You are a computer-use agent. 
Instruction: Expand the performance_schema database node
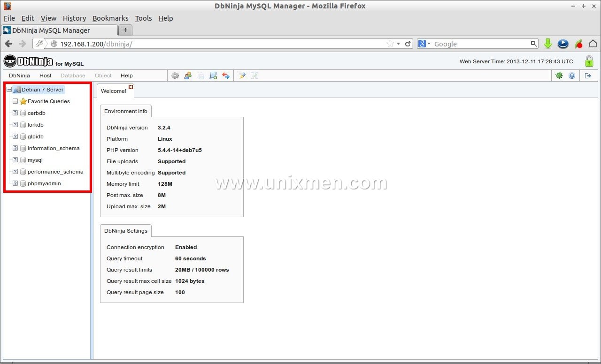click(x=15, y=172)
